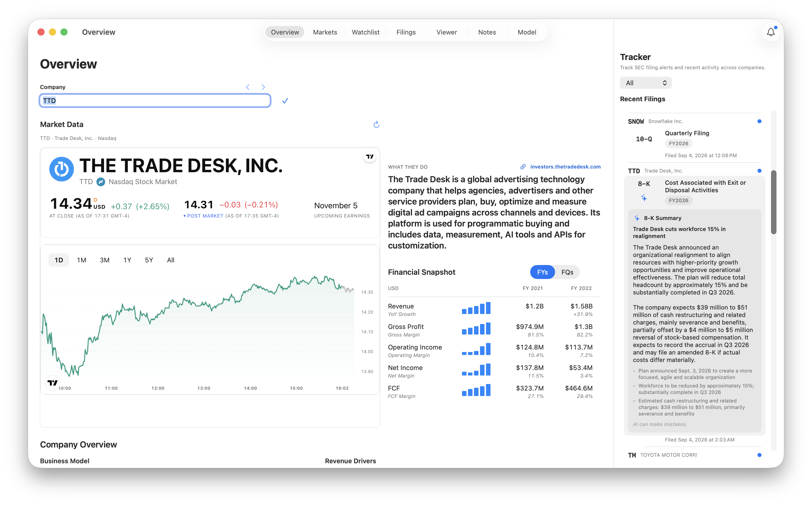Click inside the Company ticker field
This screenshot has height=505, width=812.
(x=155, y=100)
